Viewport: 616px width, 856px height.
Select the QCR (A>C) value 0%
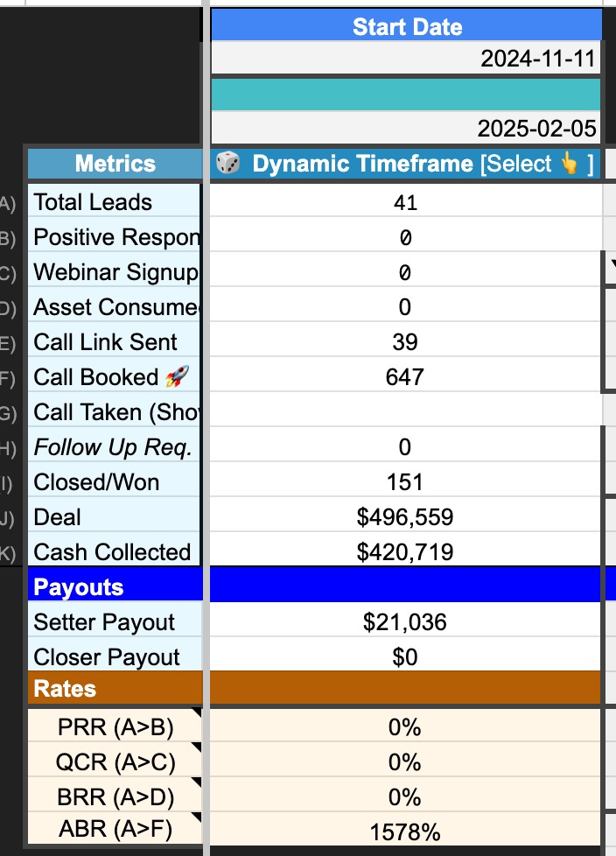pos(406,761)
